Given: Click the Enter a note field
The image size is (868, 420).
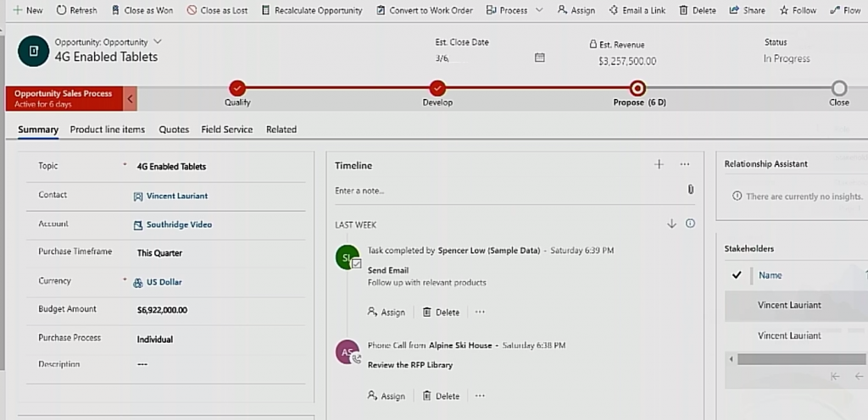Looking at the screenshot, I should [x=509, y=191].
